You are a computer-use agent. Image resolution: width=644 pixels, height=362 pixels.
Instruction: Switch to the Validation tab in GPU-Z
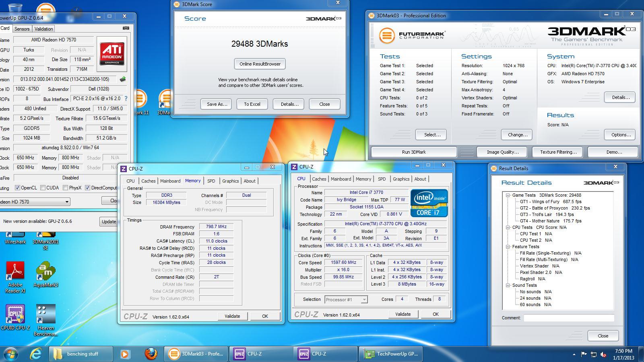pyautogui.click(x=43, y=29)
